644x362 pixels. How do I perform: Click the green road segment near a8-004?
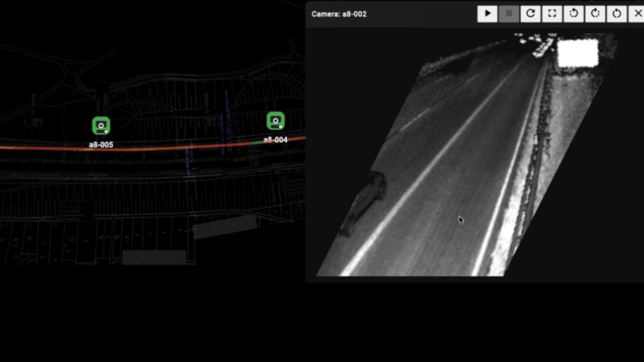[x=257, y=143]
